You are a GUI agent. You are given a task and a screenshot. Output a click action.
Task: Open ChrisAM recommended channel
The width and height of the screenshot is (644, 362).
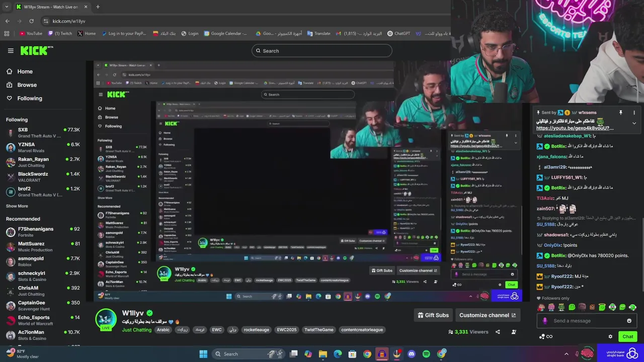click(43, 291)
